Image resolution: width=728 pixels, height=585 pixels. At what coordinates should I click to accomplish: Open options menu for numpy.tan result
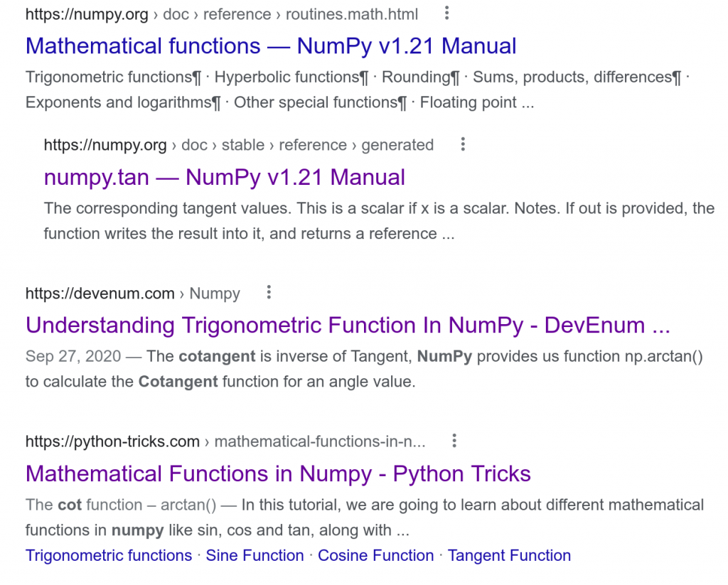point(462,144)
